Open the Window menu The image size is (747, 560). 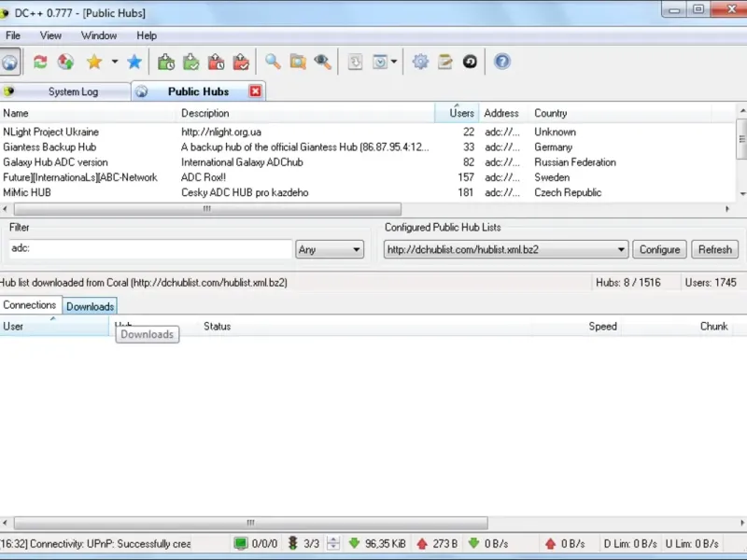pyautogui.click(x=99, y=35)
